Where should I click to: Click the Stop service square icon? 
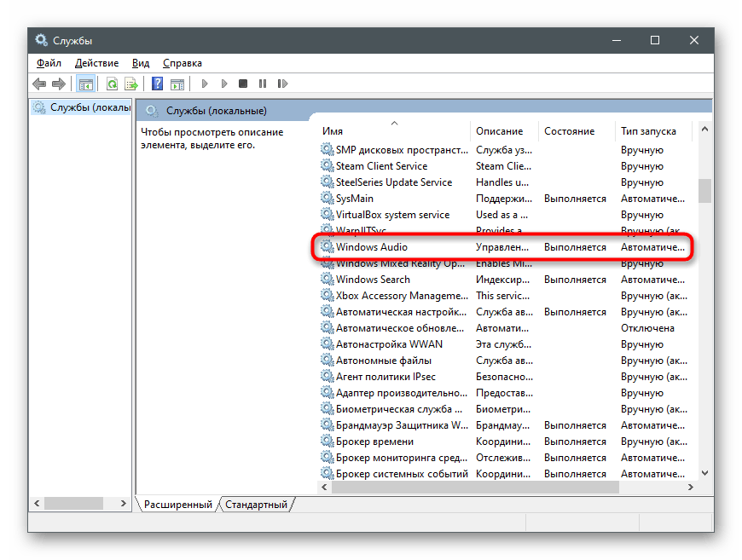pos(243,84)
